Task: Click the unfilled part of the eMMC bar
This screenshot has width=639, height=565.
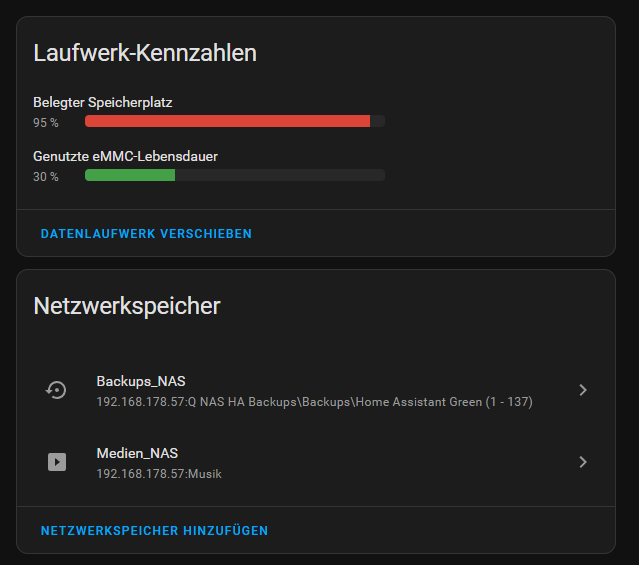Action: (x=280, y=175)
